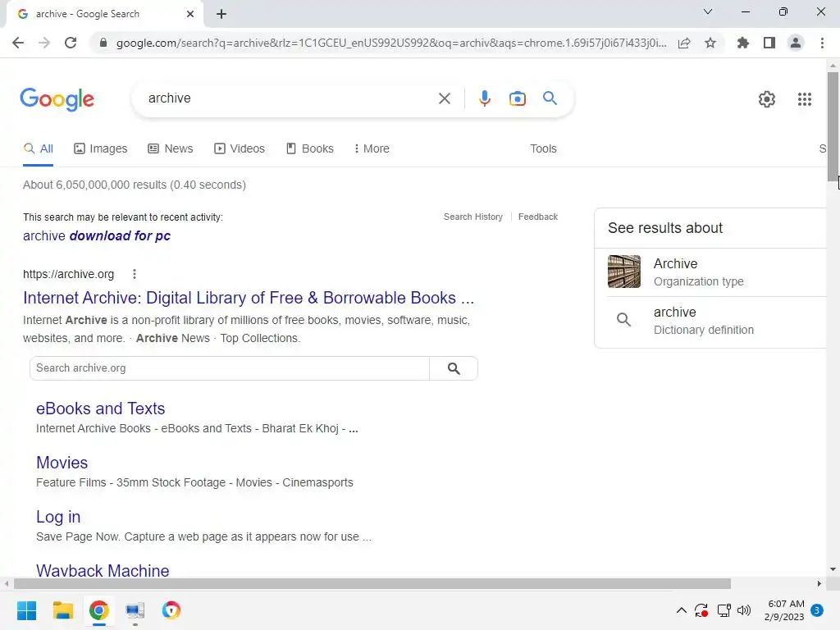
Task: Open the Chrome three-dot menu
Action: (822, 43)
